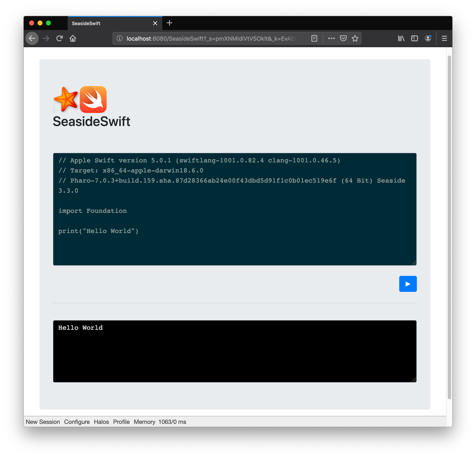Click the Seaside starfish logo
Viewport: 476px width, 458px height.
pos(66,99)
